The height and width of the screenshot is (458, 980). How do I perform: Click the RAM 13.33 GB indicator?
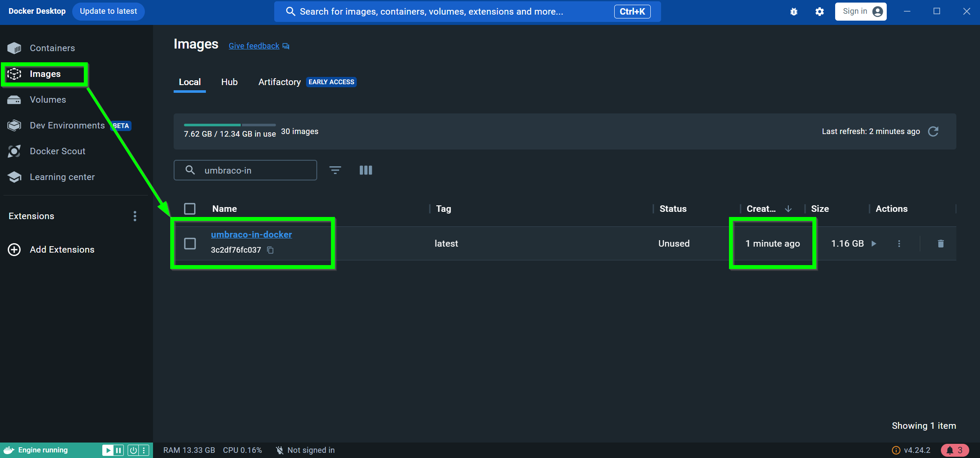pyautogui.click(x=189, y=450)
